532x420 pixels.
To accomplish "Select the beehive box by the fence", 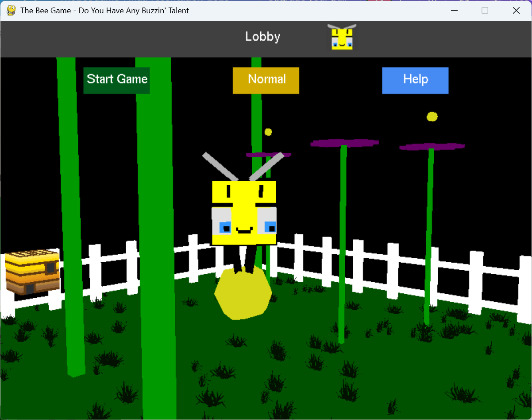I will pos(32,272).
